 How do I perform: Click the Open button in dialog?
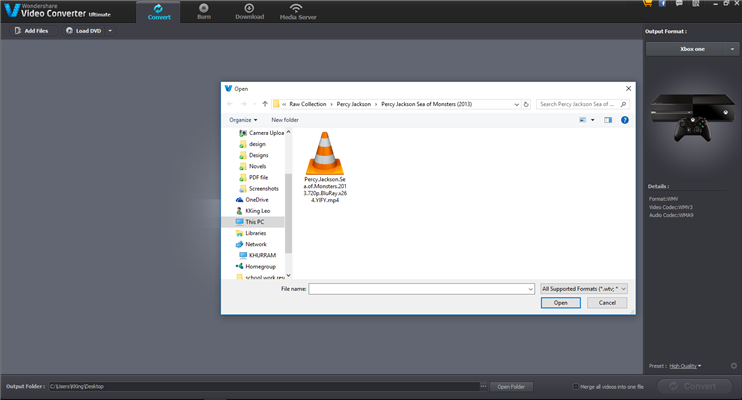(x=561, y=303)
